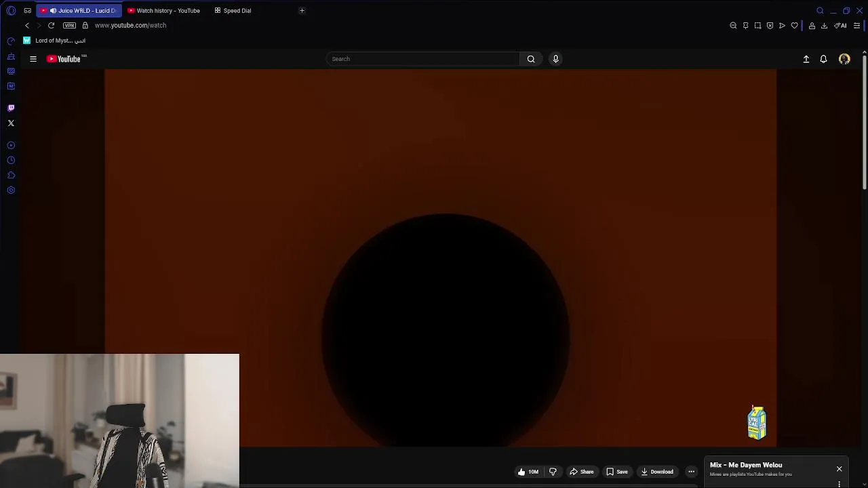The width and height of the screenshot is (868, 488).
Task: Open browser Downloads panel
Action: pos(824,26)
